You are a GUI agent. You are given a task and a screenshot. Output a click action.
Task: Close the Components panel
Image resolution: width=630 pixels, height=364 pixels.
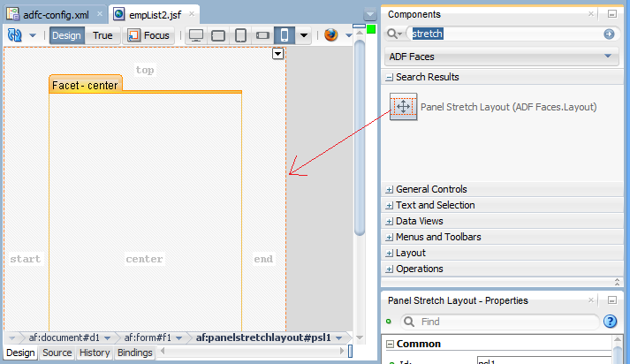pos(590,13)
